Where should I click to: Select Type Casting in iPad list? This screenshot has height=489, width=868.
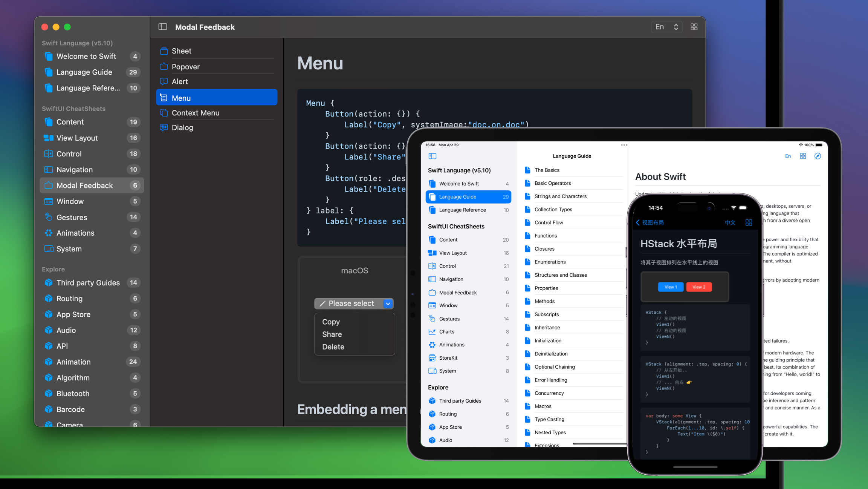click(x=573, y=419)
